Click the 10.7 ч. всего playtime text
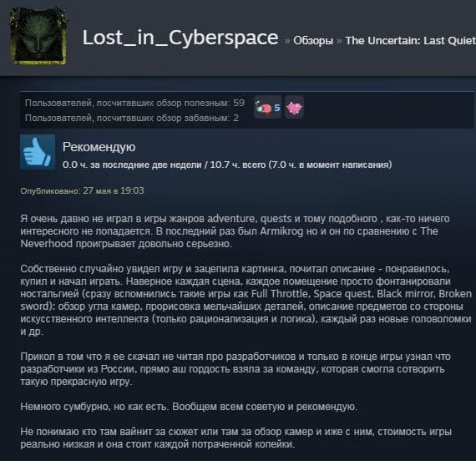Screen dimensions: 476x461 pos(237,165)
